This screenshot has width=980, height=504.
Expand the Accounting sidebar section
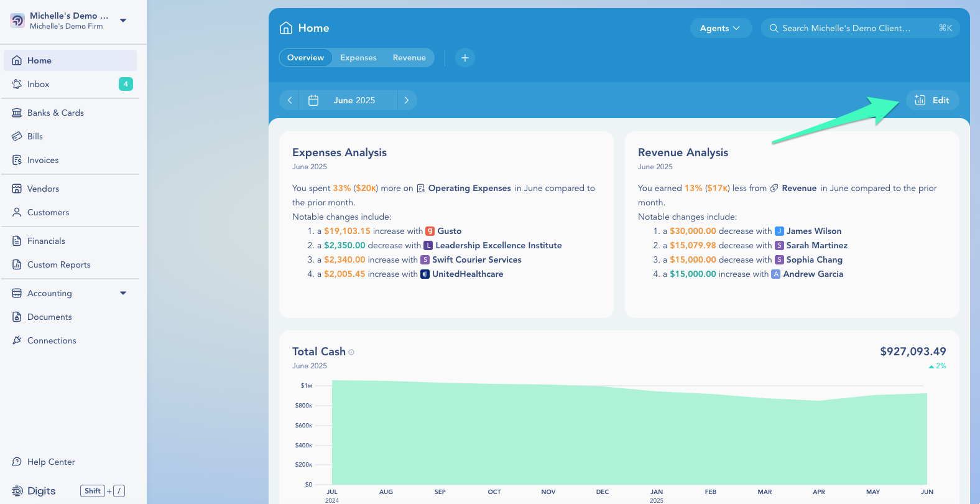pos(123,293)
